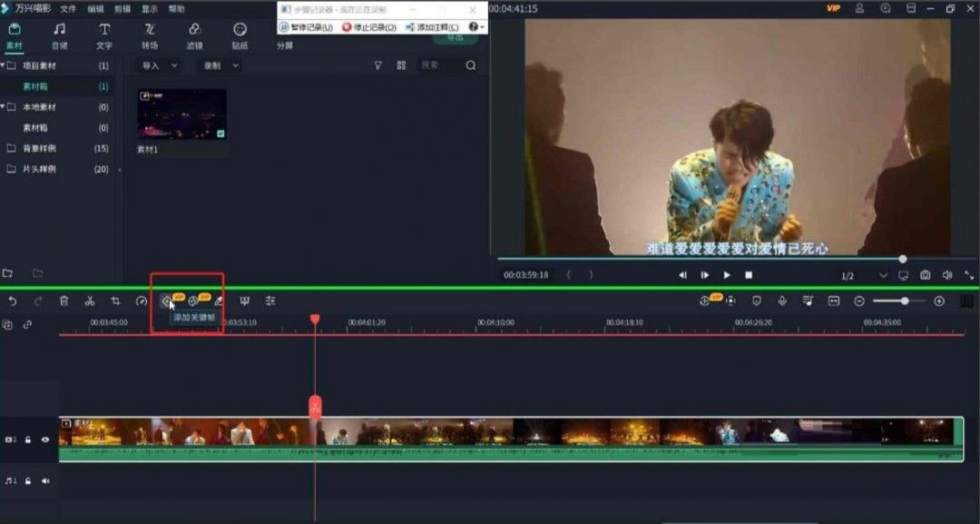This screenshot has width=980, height=524.
Task: Click the voiceover microphone icon
Action: tap(782, 301)
